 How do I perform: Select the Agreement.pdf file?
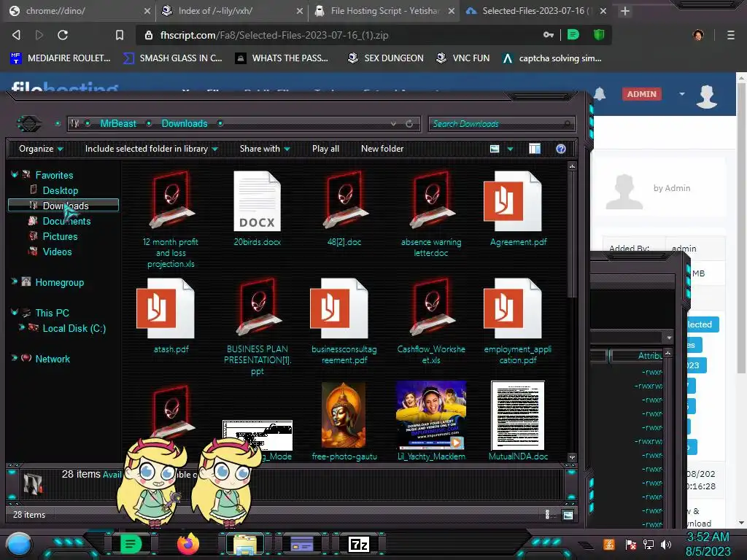pyautogui.click(x=518, y=209)
